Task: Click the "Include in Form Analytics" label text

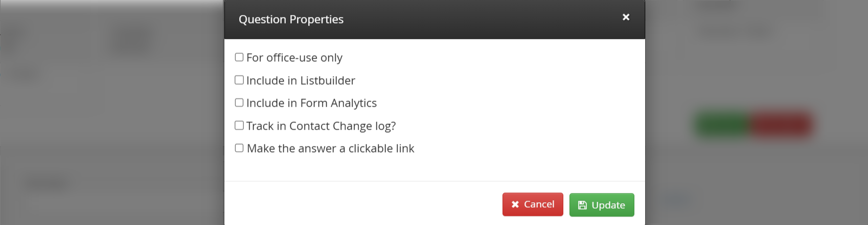Action: 311,103
